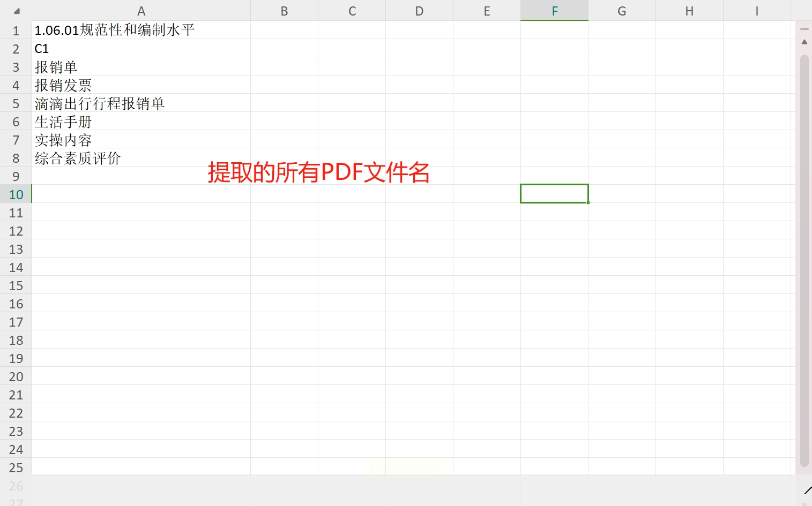Select row 5 header
Image resolution: width=812 pixels, height=506 pixels.
16,103
